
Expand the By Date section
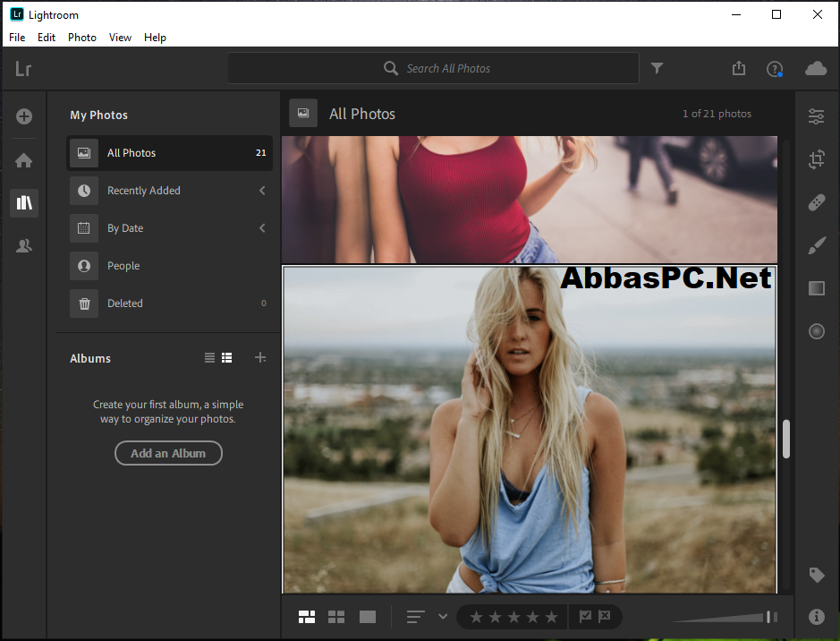pos(261,228)
